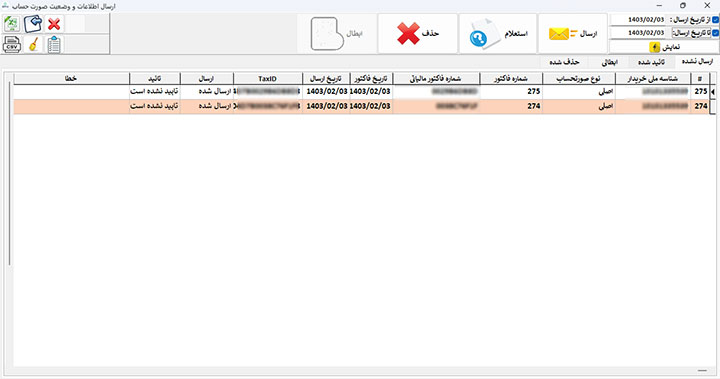Click the تاریخ فاکتور column header
This screenshot has height=379, width=720.
371,79
